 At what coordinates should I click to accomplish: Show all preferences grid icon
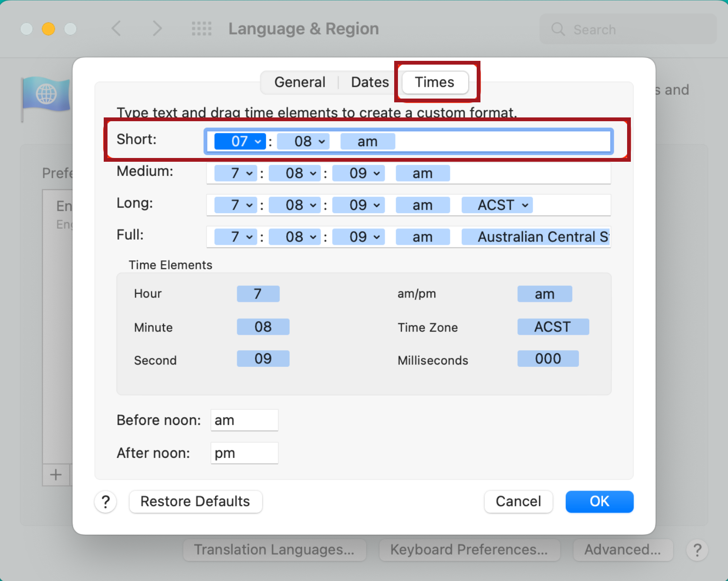point(202,29)
